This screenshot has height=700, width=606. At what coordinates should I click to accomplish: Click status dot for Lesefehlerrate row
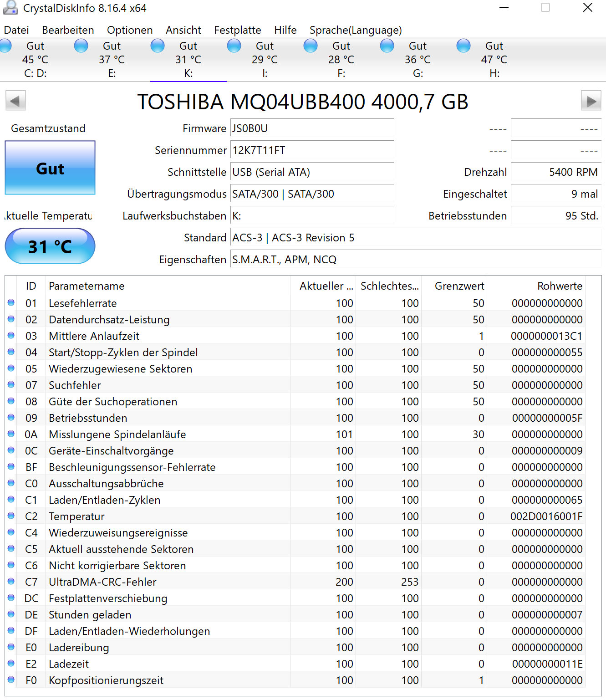tap(11, 302)
